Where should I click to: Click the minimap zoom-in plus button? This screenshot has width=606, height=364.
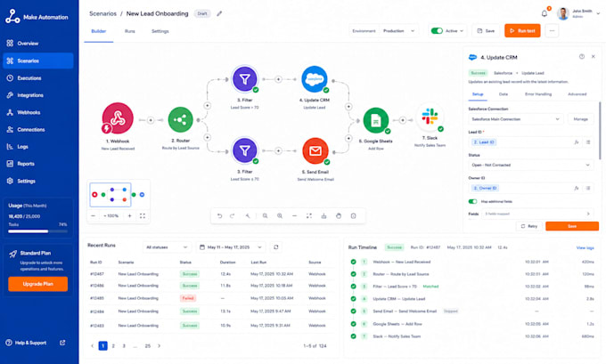130,215
